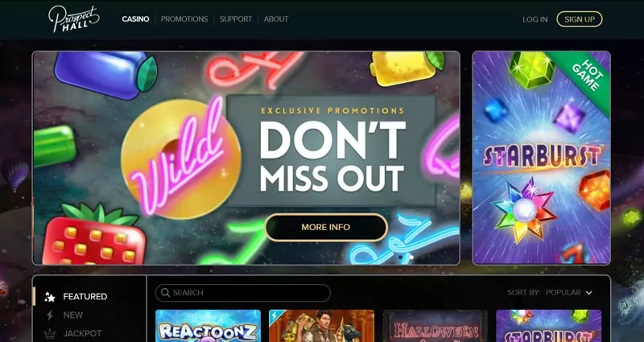The width and height of the screenshot is (644, 342).
Task: Click the search magnifier icon
Action: point(165,293)
